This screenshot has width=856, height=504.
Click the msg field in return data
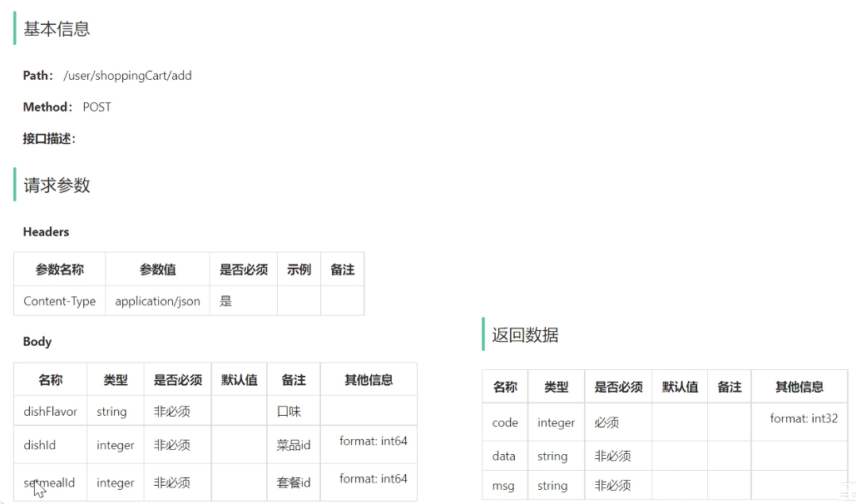(502, 485)
